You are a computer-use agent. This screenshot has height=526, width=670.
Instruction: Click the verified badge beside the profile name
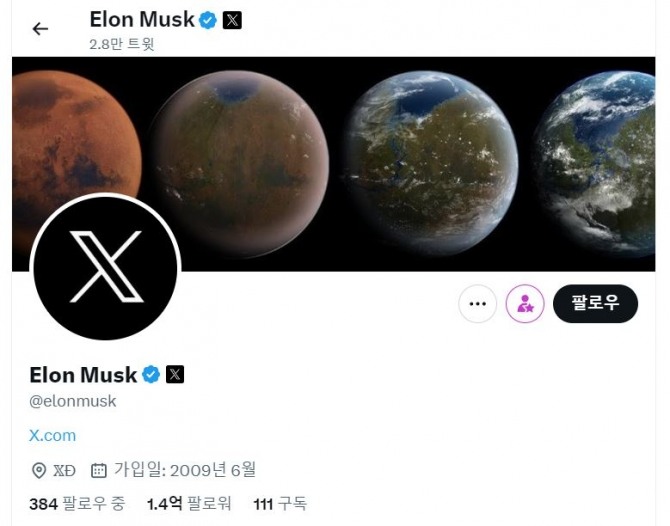(151, 375)
